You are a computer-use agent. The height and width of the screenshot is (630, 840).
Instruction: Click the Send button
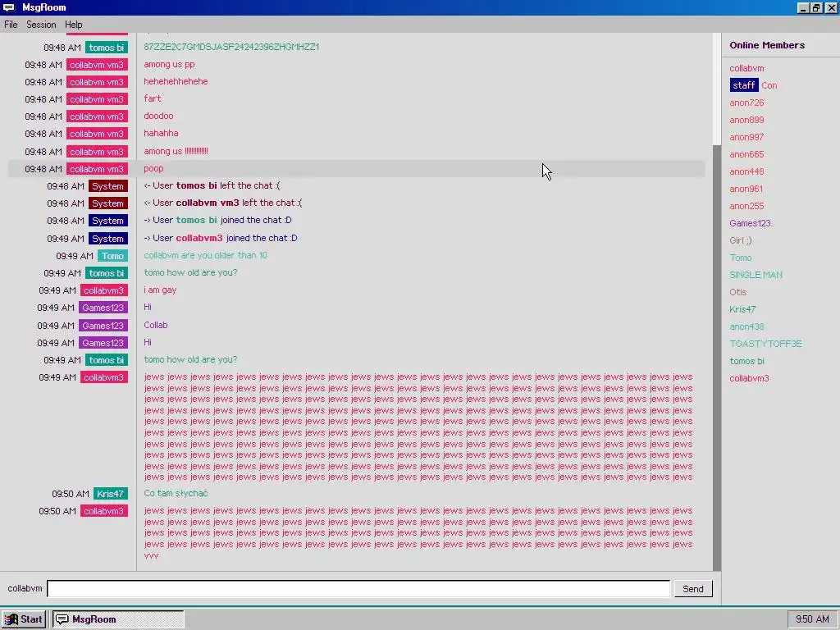point(692,589)
